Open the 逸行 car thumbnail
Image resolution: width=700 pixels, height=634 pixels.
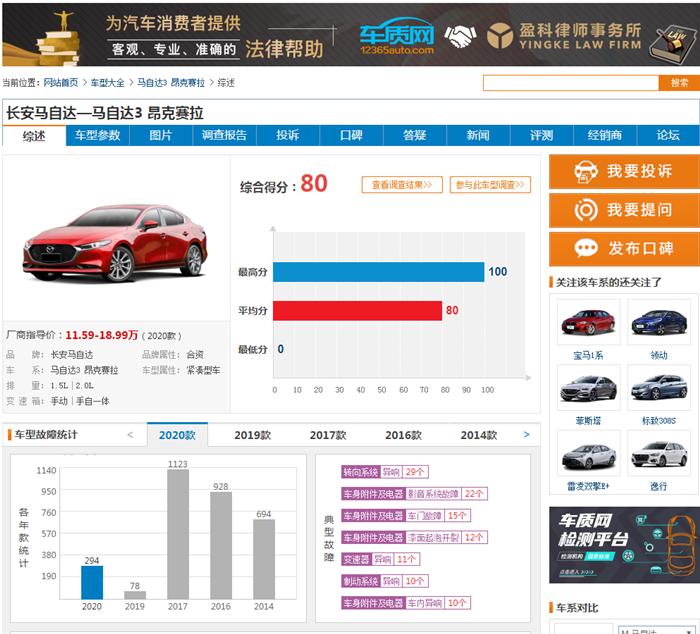[x=659, y=453]
